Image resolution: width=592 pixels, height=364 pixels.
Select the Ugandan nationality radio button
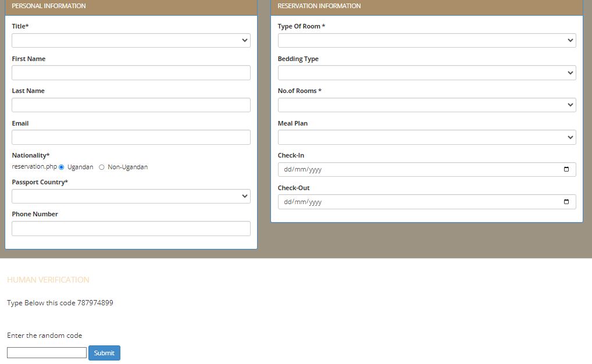coord(62,167)
